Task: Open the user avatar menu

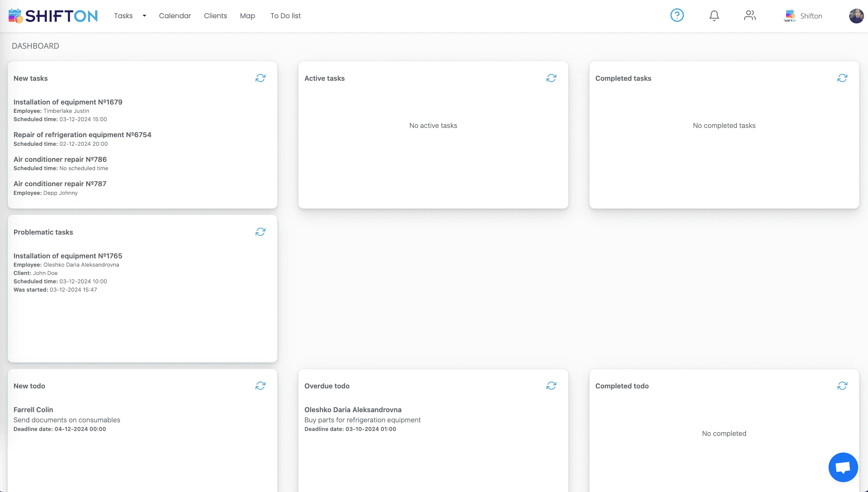Action: (x=856, y=16)
